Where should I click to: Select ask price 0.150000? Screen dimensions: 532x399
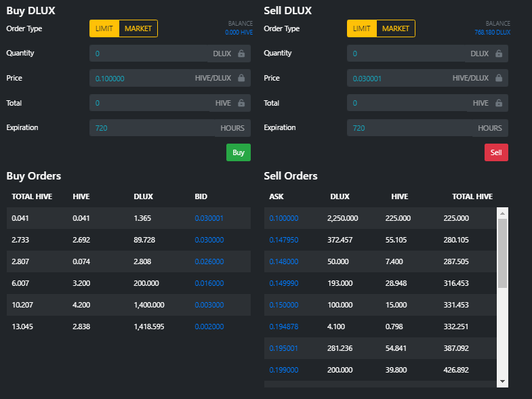(284, 305)
